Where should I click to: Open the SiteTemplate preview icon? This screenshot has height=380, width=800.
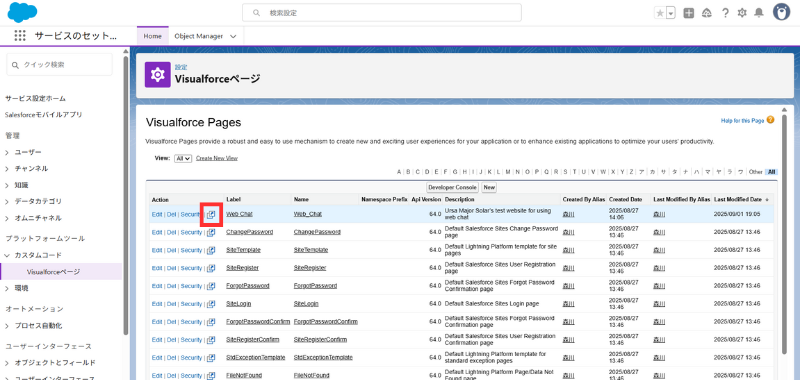211,250
